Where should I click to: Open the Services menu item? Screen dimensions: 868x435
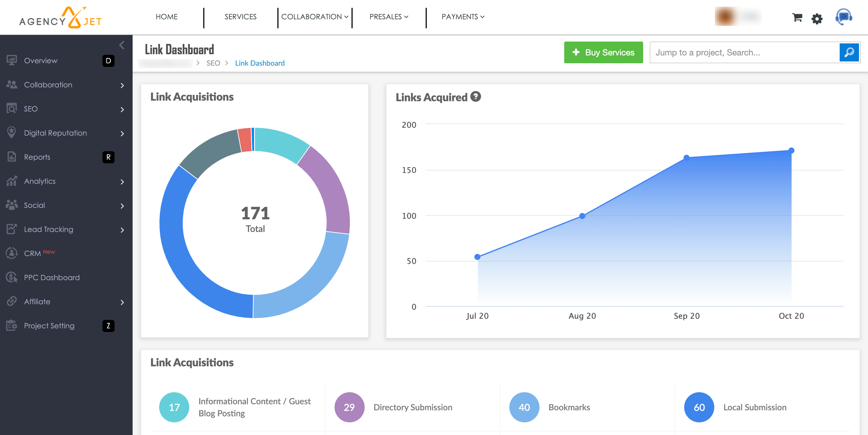(x=240, y=17)
